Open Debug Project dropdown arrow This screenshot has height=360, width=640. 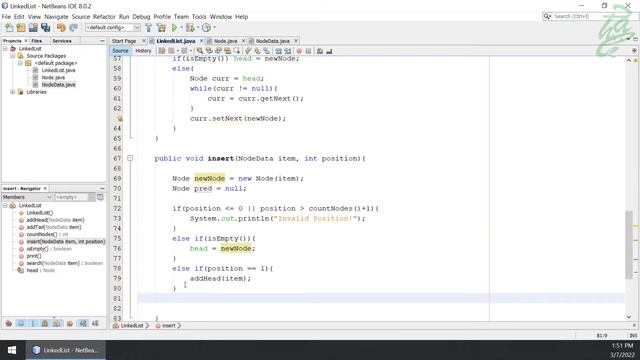(198, 27)
